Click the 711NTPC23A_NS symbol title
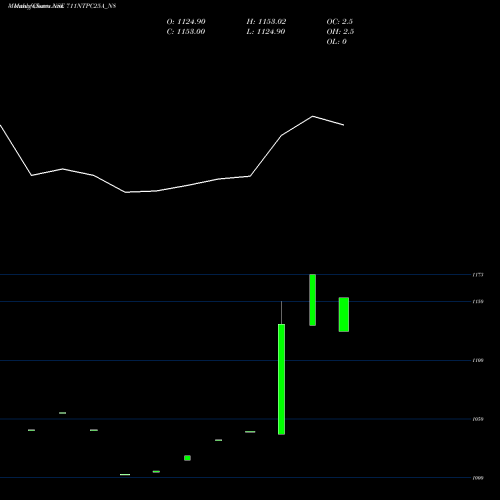The height and width of the screenshot is (500, 500). pyautogui.click(x=91, y=6)
